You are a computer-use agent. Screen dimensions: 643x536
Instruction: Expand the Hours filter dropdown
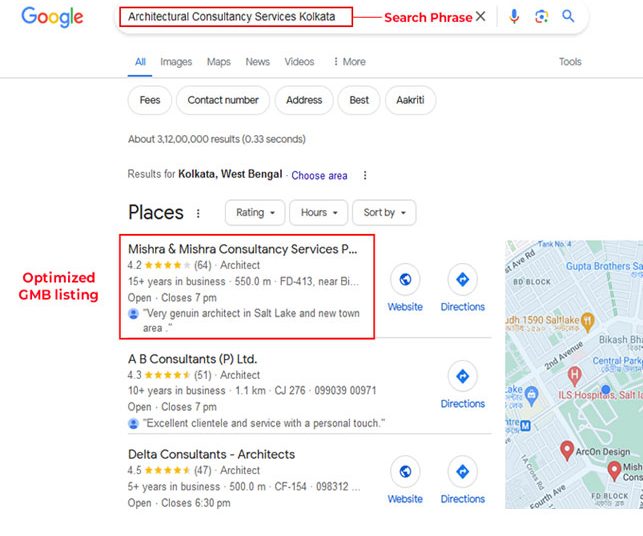click(x=318, y=213)
